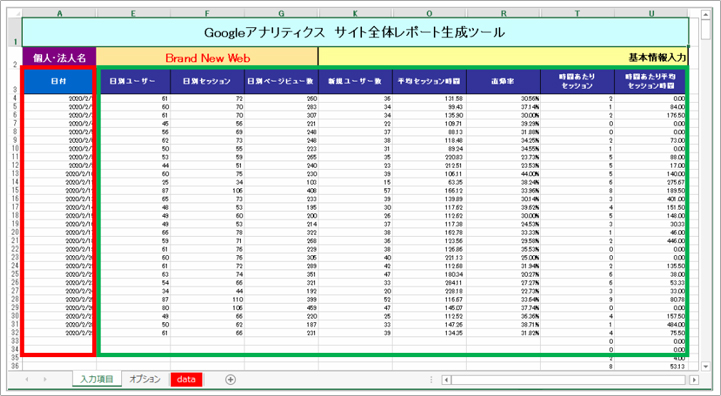The width and height of the screenshot is (721, 396).
Task: Add a new sheet with the plus button
Action: 230,379
